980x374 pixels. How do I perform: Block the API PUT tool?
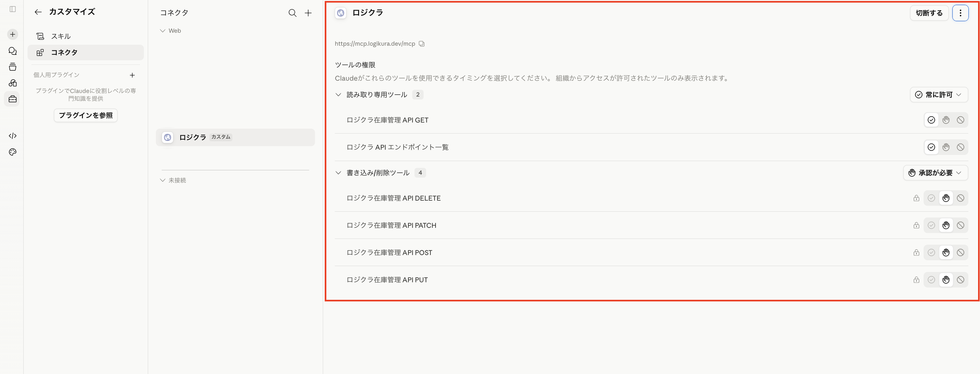tap(961, 280)
